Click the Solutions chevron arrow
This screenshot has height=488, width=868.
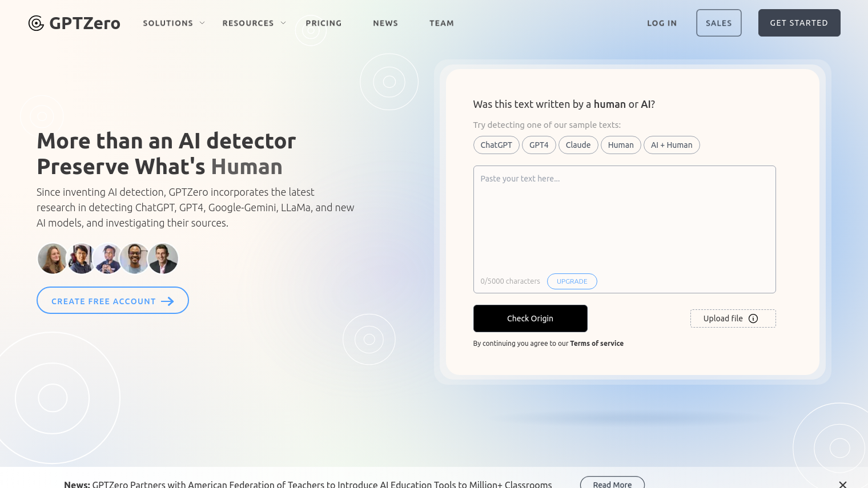point(202,23)
